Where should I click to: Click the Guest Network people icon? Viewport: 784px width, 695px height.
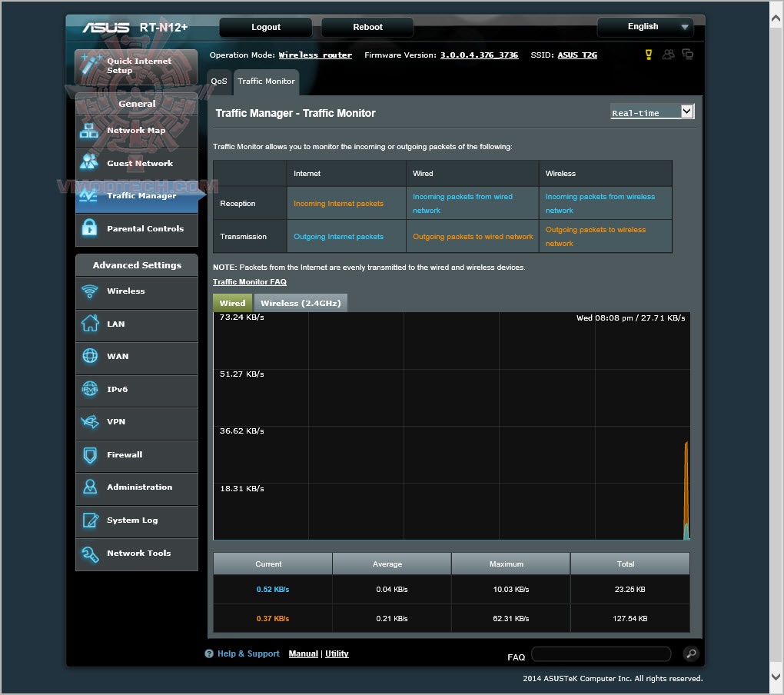[89, 161]
